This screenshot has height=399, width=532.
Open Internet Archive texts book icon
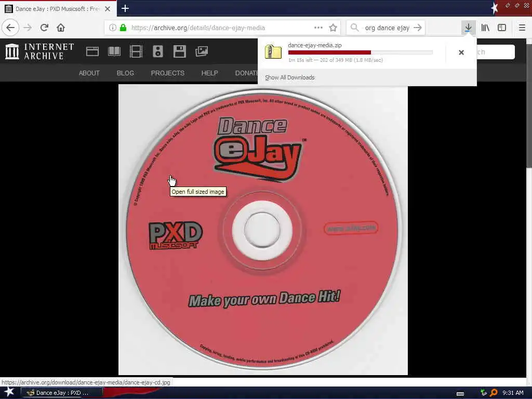click(x=114, y=51)
